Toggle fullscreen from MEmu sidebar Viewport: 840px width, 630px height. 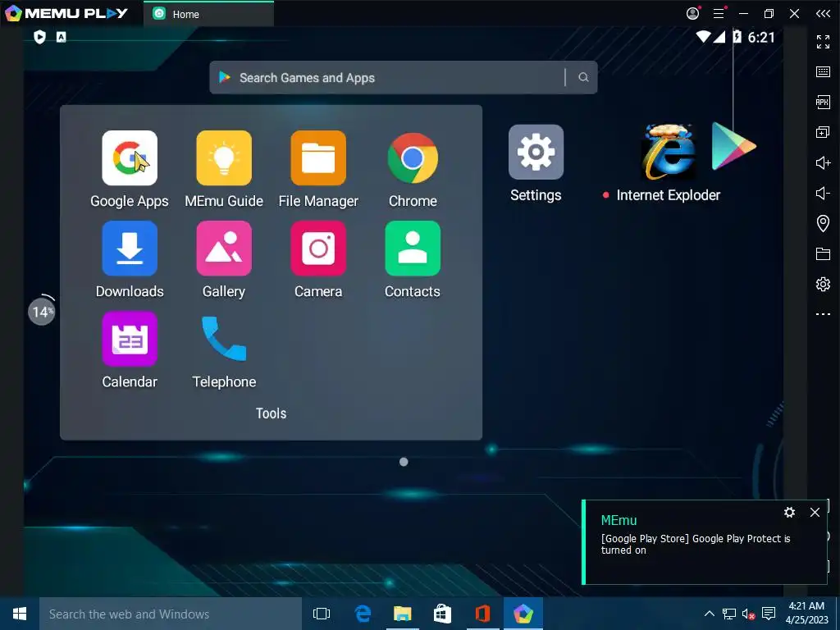click(823, 41)
